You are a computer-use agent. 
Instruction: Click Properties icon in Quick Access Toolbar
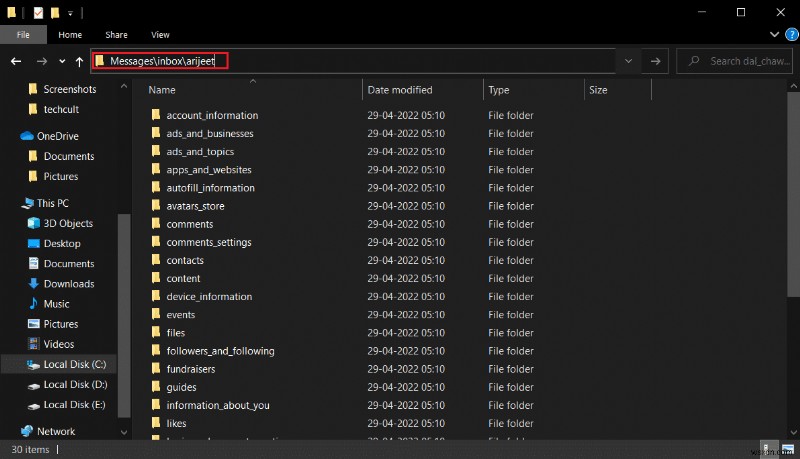pyautogui.click(x=37, y=12)
